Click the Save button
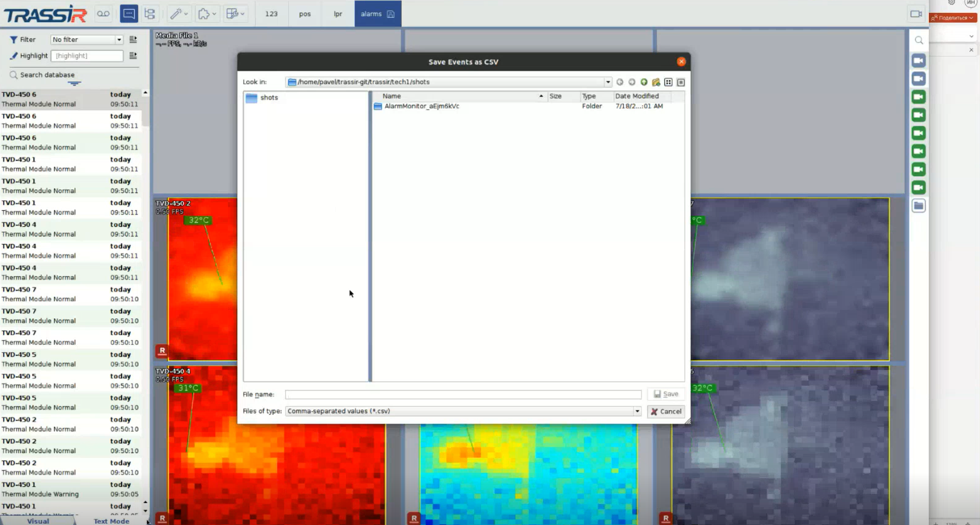980x525 pixels. (x=666, y=394)
